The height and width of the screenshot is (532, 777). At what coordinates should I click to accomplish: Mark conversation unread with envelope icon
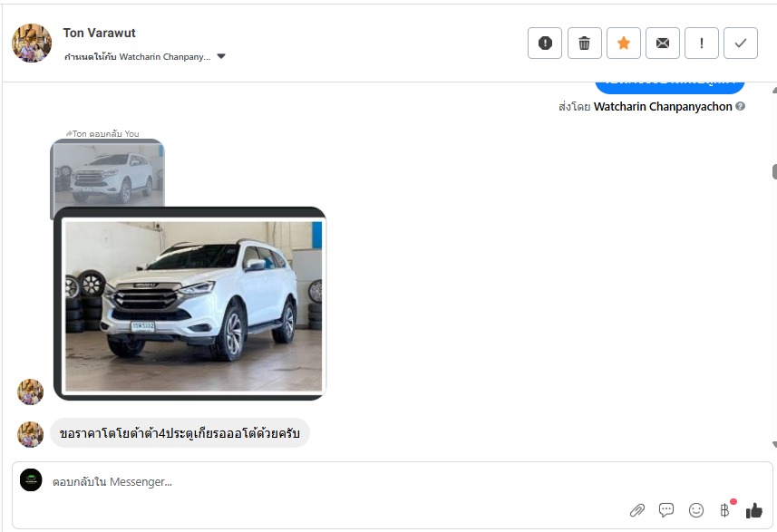663,43
